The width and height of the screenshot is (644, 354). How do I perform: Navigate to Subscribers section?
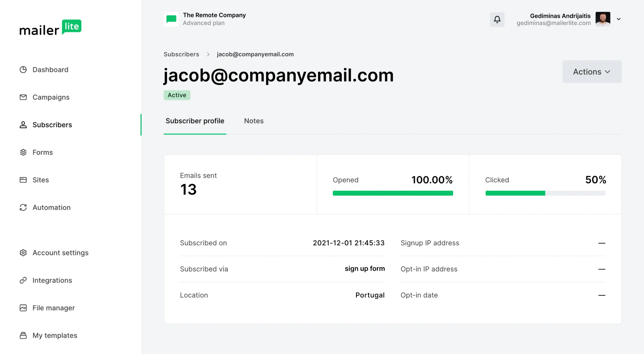pos(52,124)
